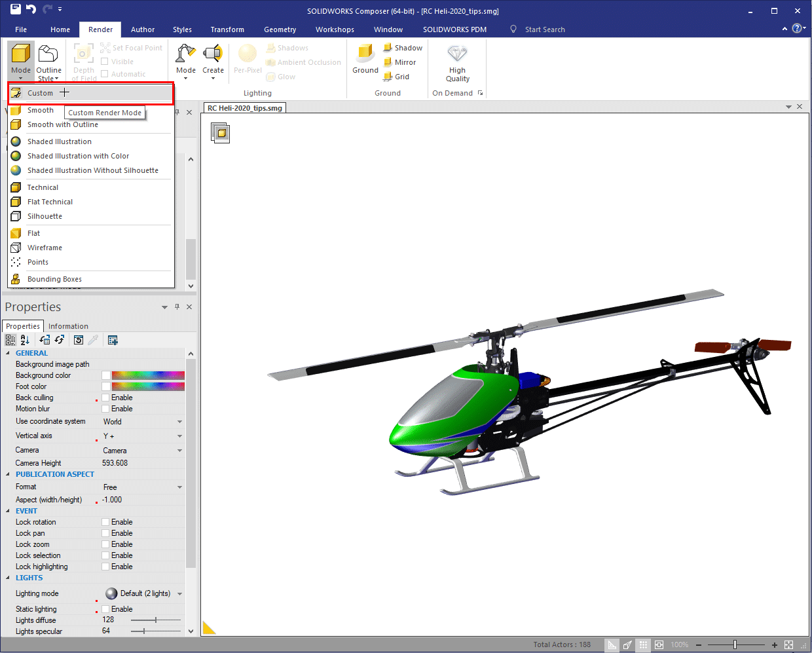Show the ground Grid
Image resolution: width=812 pixels, height=653 pixels.
[396, 77]
